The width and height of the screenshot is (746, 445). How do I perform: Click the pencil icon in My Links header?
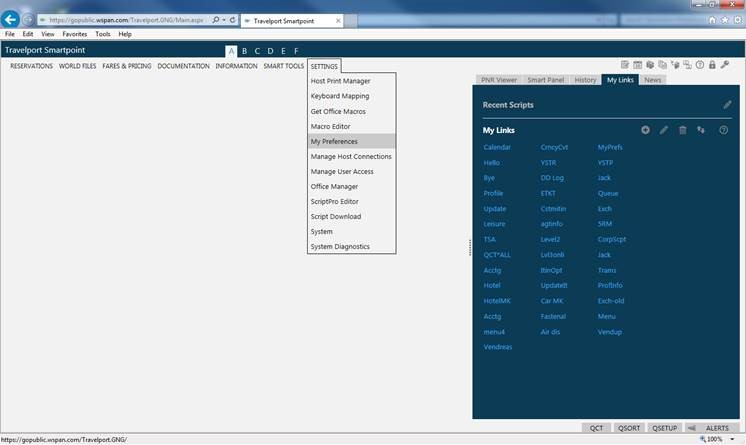click(x=663, y=130)
